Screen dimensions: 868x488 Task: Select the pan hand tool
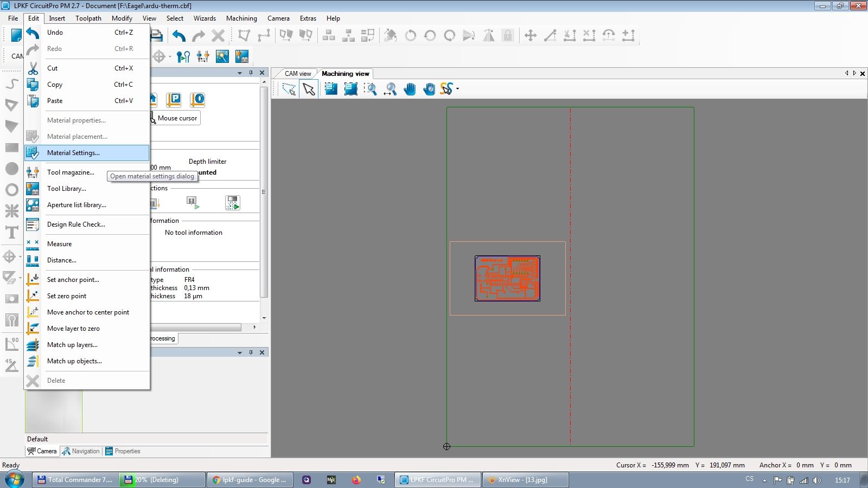pyautogui.click(x=410, y=89)
